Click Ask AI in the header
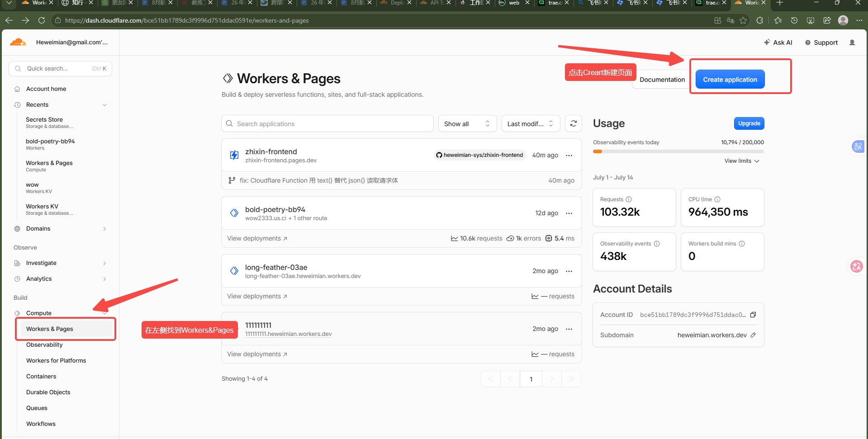The height and width of the screenshot is (439, 868). 778,42
